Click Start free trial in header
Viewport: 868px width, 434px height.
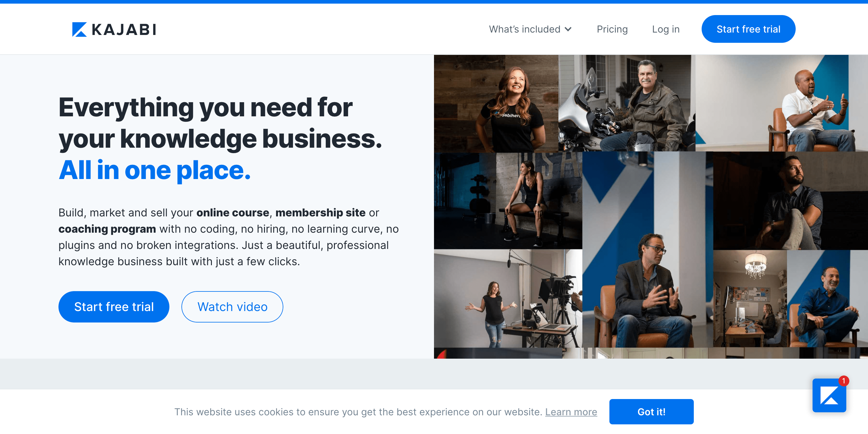tap(748, 29)
